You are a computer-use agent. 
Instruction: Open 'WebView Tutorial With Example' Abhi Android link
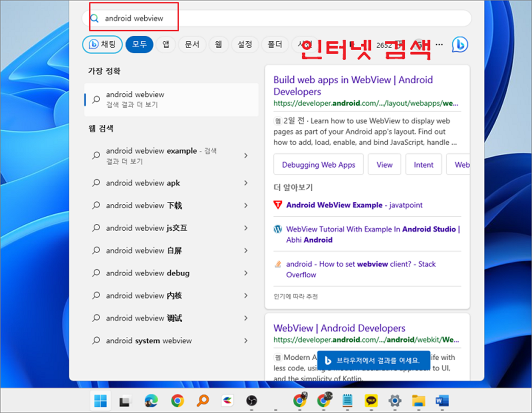[x=373, y=235]
